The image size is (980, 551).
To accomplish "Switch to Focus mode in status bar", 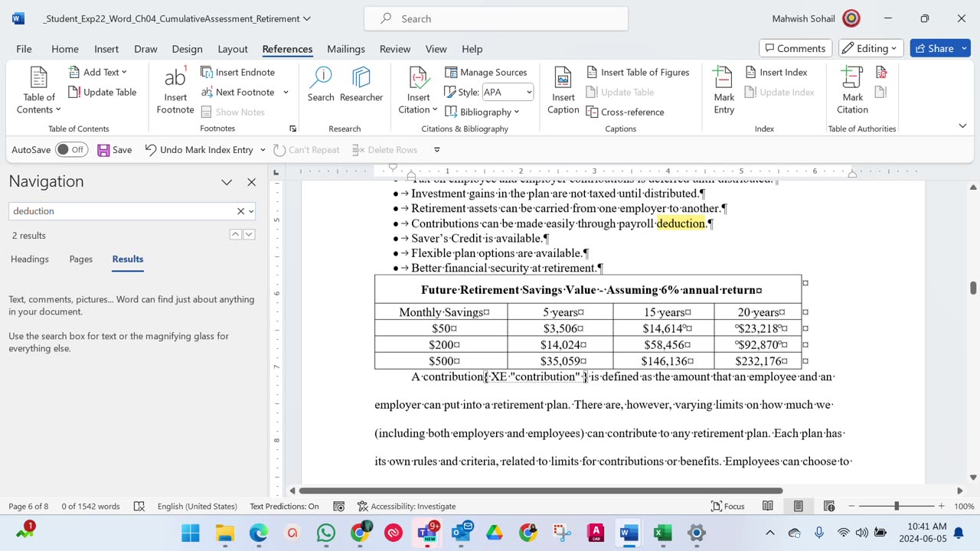I will tap(727, 506).
